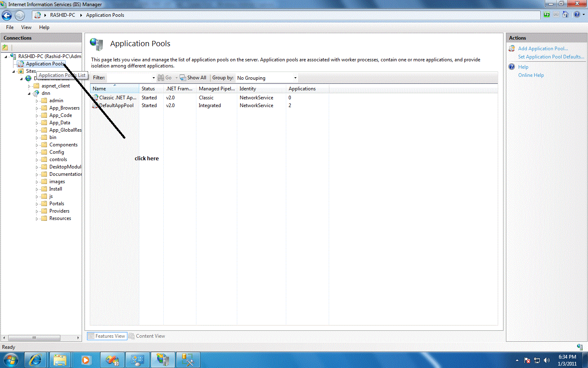The image size is (588, 368).
Task: Select the App_Data folder
Action: click(60, 123)
